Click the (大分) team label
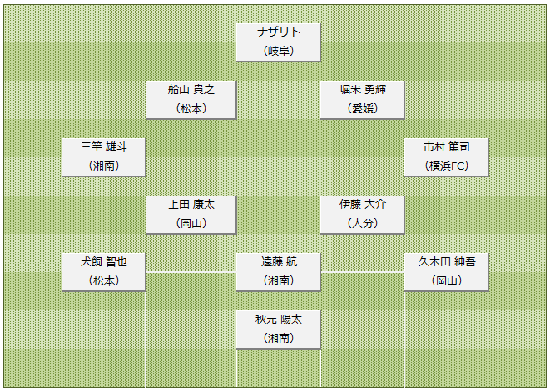 coord(363,223)
